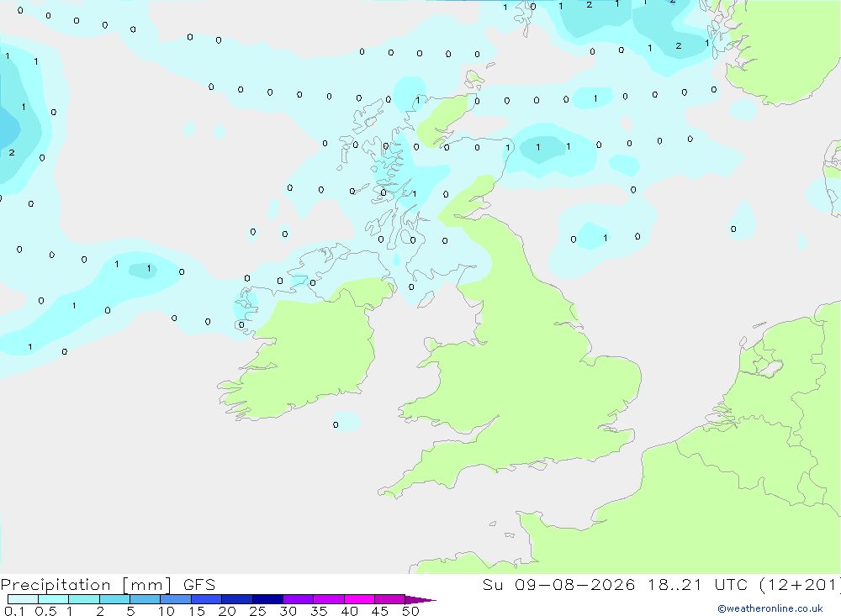Click the '(12+201)' forecast run text
841x616 pixels.
click(x=800, y=585)
